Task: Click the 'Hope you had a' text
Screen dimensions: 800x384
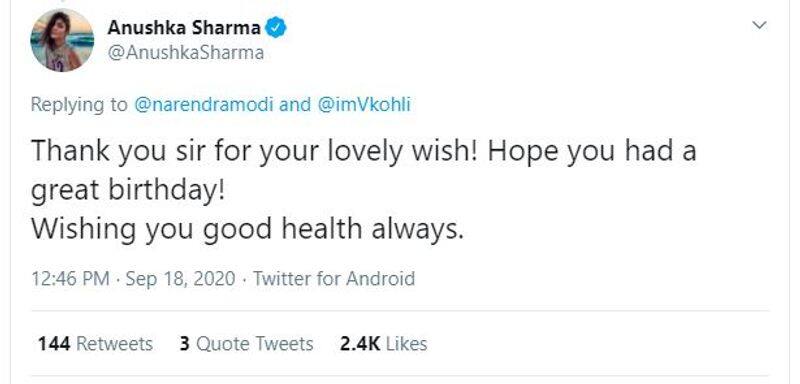Action: (x=592, y=153)
